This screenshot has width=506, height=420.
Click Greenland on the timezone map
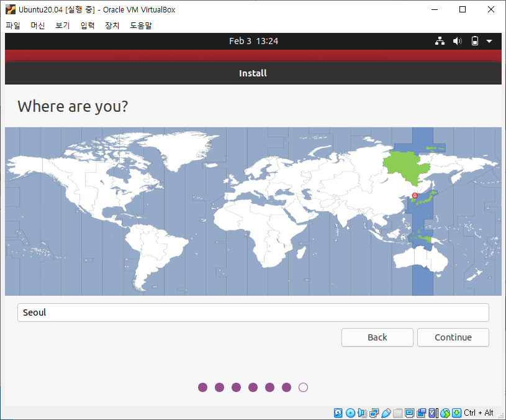181,150
